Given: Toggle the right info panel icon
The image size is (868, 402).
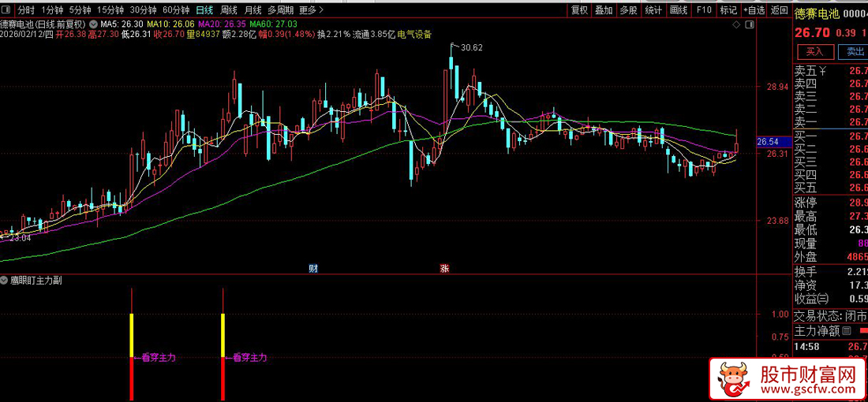Looking at the screenshot, I should (750, 25).
